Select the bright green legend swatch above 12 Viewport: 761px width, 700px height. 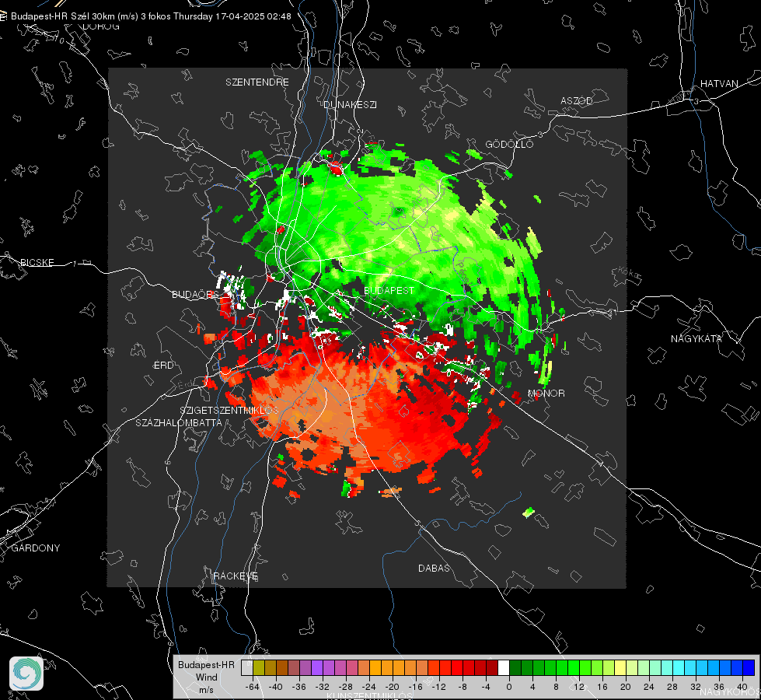coord(574,667)
